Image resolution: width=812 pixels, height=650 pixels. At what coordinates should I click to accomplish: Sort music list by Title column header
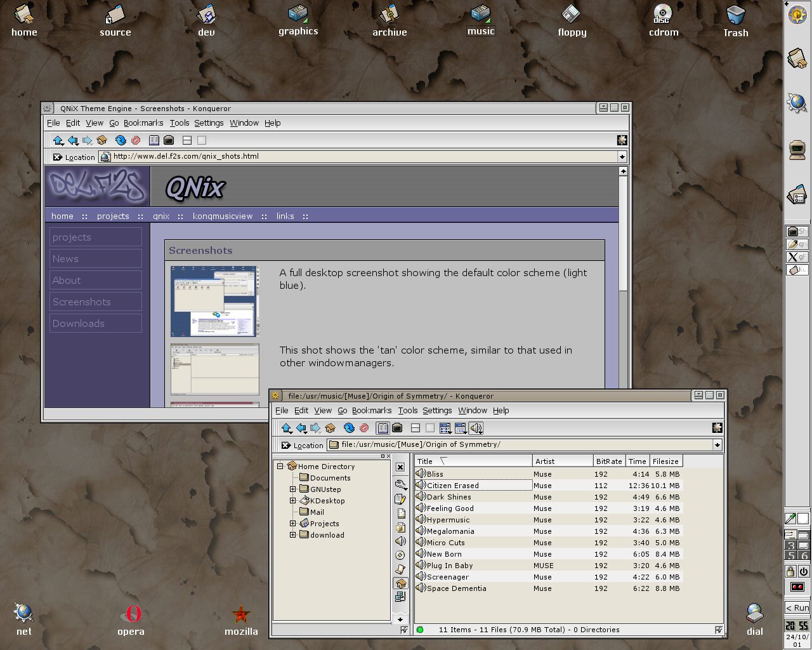(x=473, y=461)
